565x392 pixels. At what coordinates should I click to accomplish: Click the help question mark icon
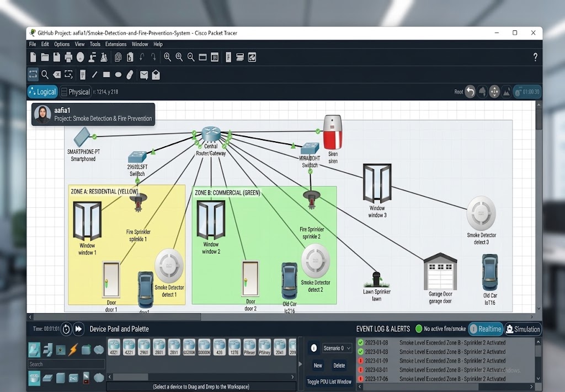[535, 57]
